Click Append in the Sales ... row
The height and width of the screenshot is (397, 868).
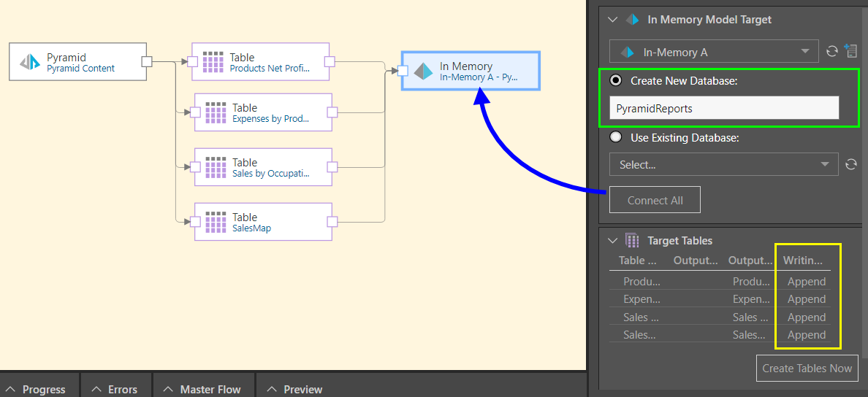[x=807, y=317]
